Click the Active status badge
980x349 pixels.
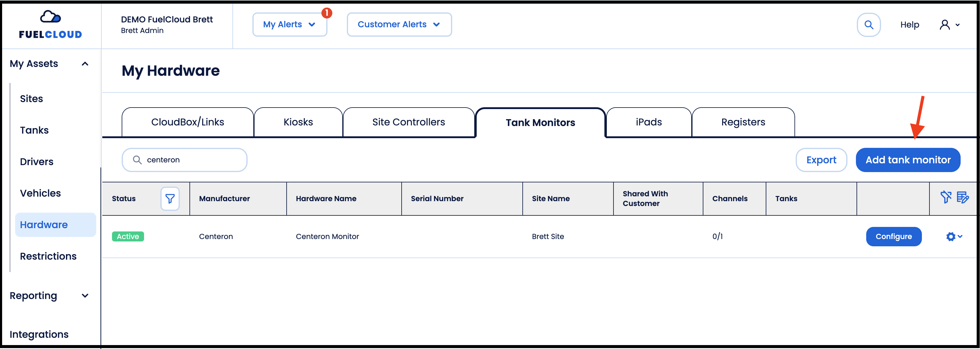128,237
